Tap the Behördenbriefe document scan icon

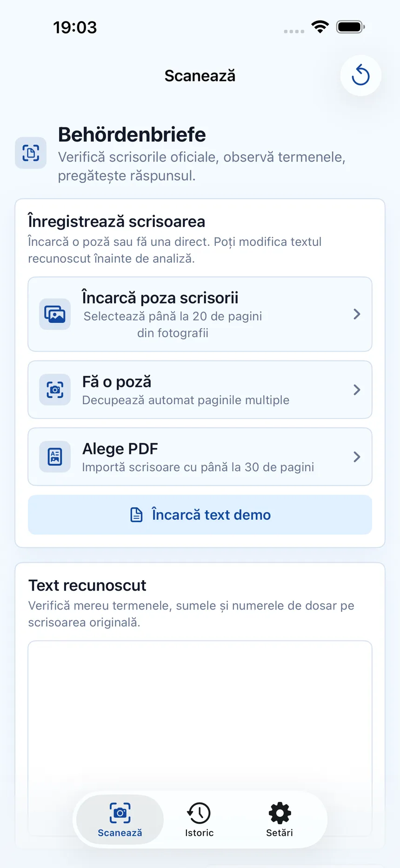(31, 153)
